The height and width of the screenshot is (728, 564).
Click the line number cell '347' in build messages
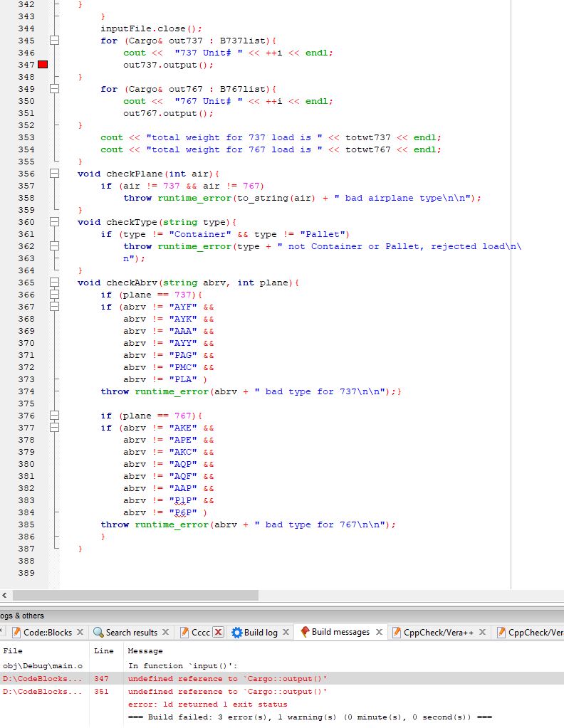coord(101,679)
